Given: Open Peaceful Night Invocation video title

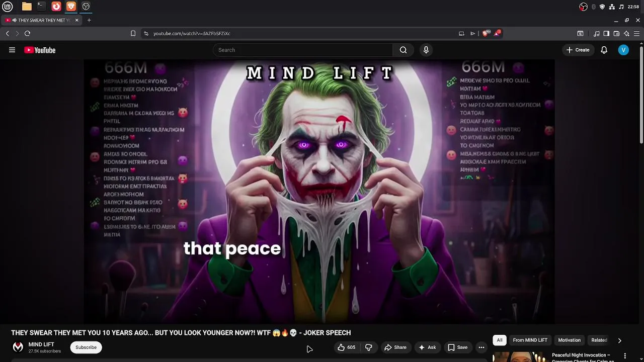Looking at the screenshot, I should pyautogui.click(x=583, y=357).
